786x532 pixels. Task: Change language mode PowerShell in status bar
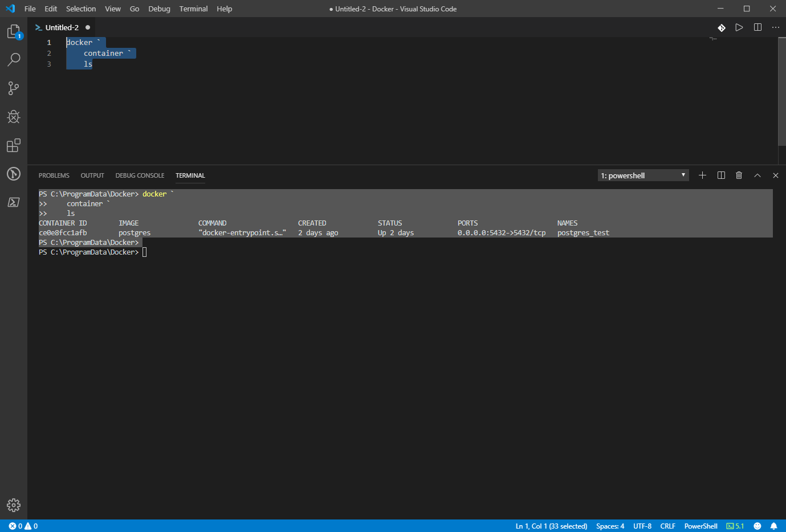click(701, 526)
